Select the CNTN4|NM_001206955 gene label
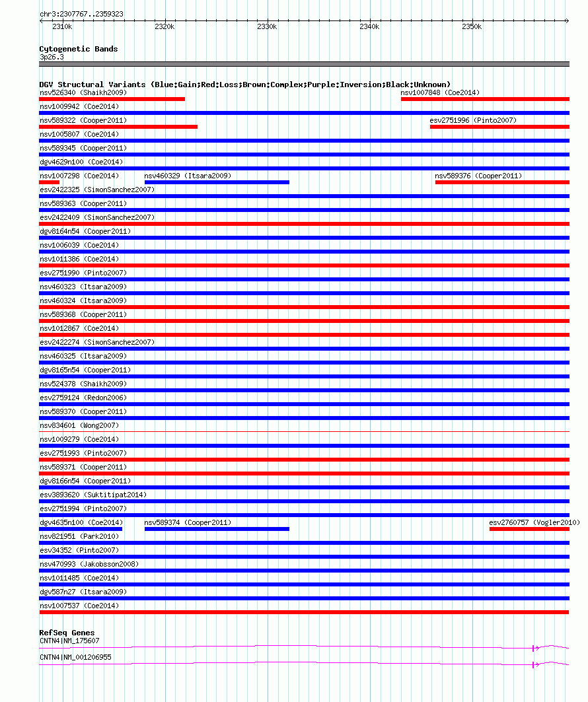 pyautogui.click(x=75, y=658)
